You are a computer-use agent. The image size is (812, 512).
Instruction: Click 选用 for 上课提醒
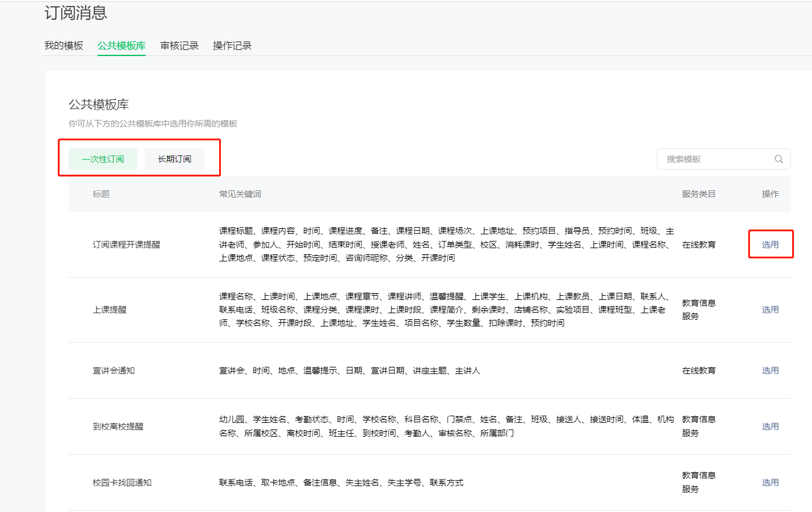click(770, 310)
